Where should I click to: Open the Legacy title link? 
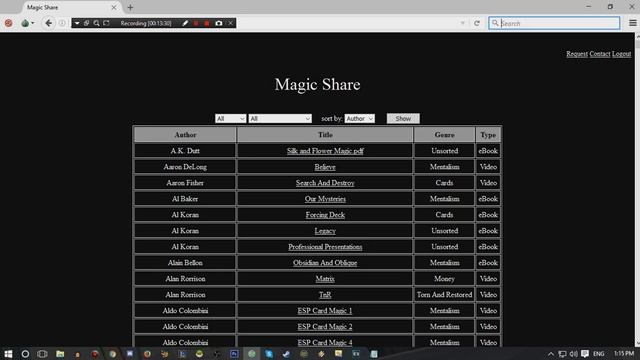coord(325,231)
